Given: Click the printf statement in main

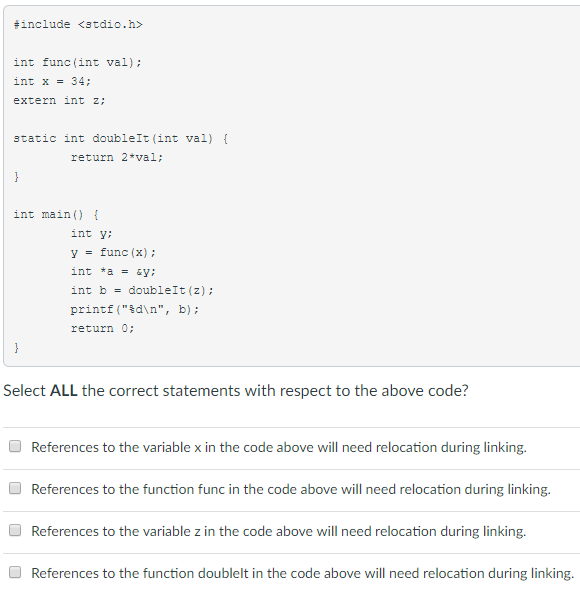Looking at the screenshot, I should [135, 309].
